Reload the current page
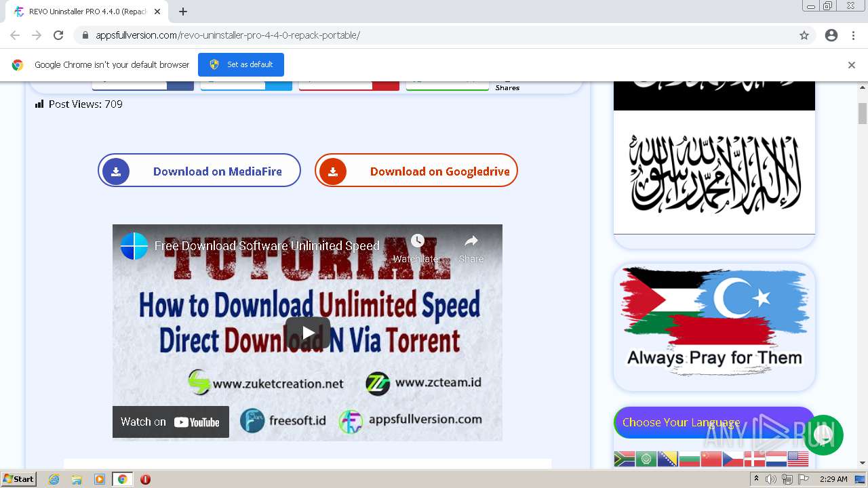The height and width of the screenshot is (488, 868). (58, 35)
